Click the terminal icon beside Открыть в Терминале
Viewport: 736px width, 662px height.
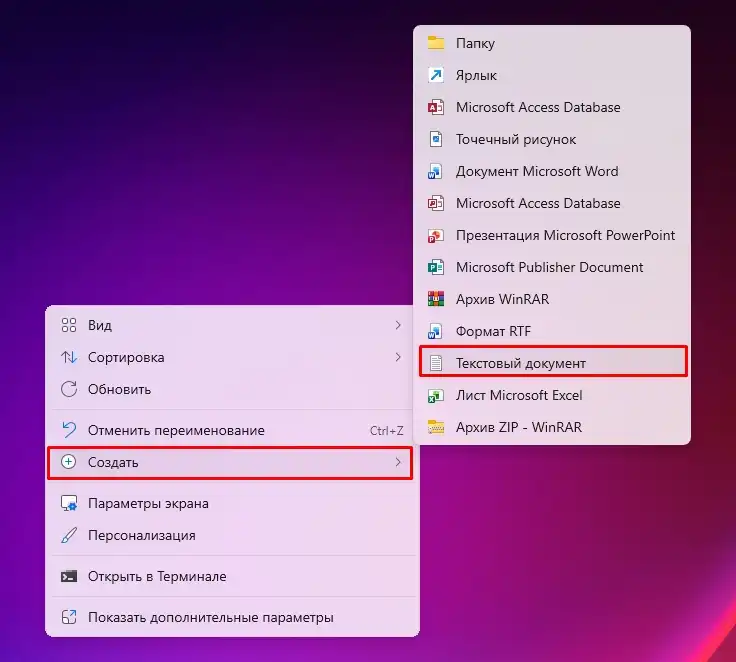(x=69, y=576)
